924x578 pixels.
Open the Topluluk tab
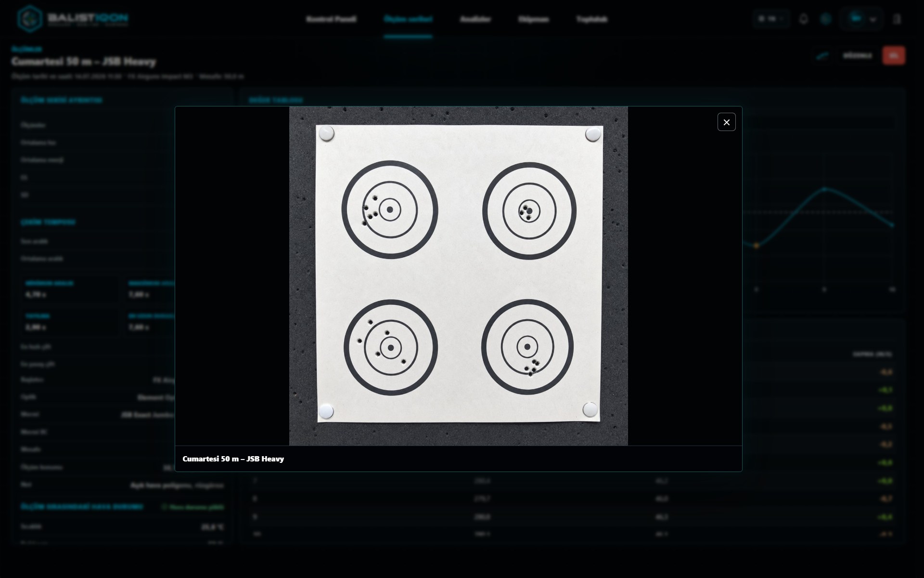[592, 19]
